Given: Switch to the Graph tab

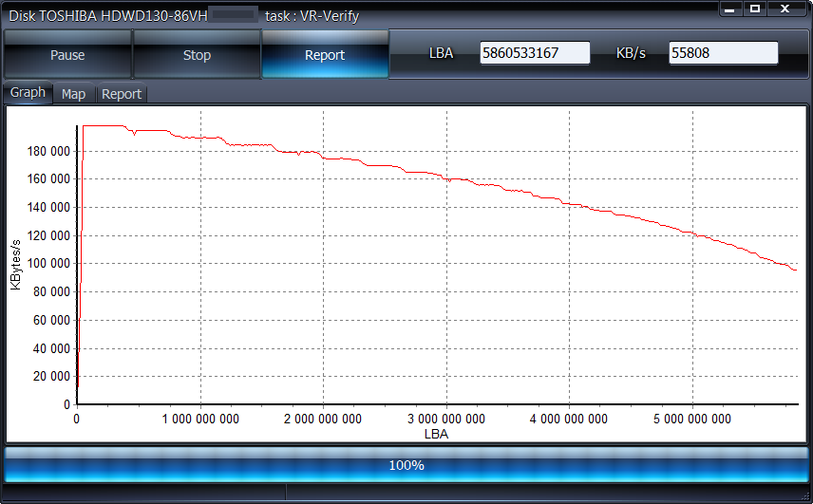Looking at the screenshot, I should [28, 93].
